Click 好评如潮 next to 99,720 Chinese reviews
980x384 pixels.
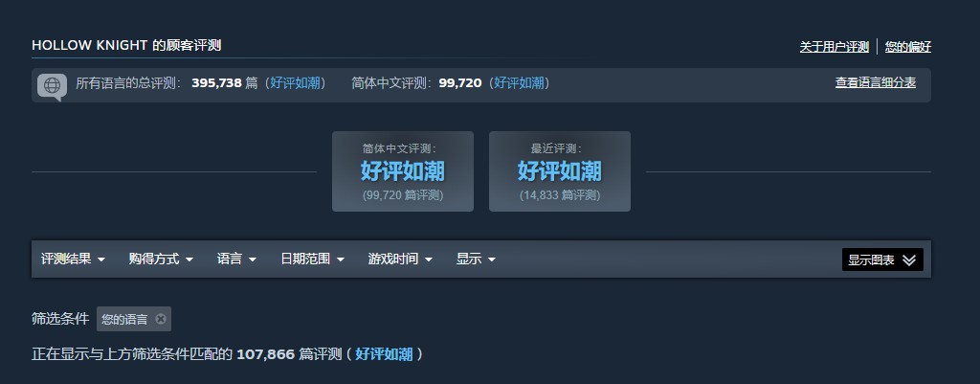coord(519,83)
